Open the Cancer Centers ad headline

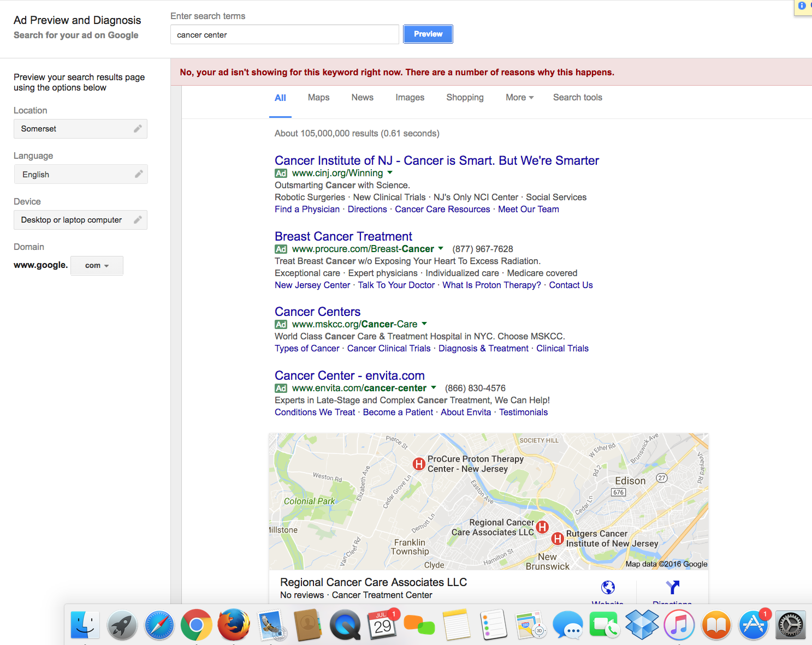pyautogui.click(x=318, y=312)
